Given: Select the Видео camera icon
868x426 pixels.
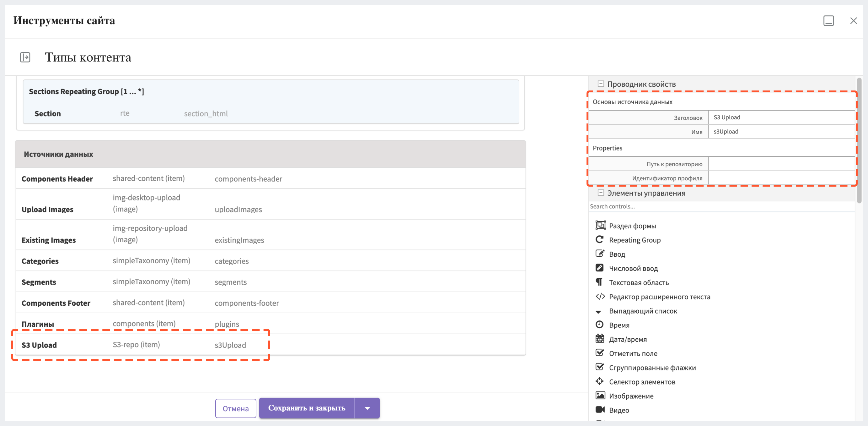Looking at the screenshot, I should pos(600,409).
